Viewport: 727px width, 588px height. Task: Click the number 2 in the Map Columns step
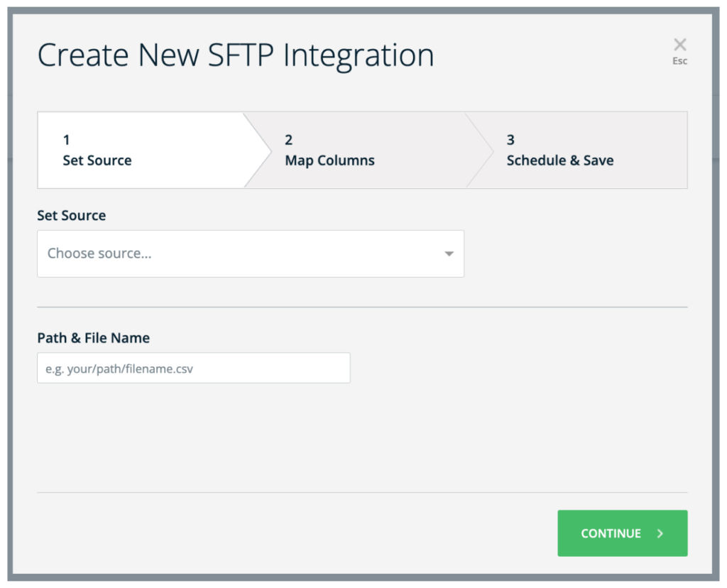[x=289, y=140]
